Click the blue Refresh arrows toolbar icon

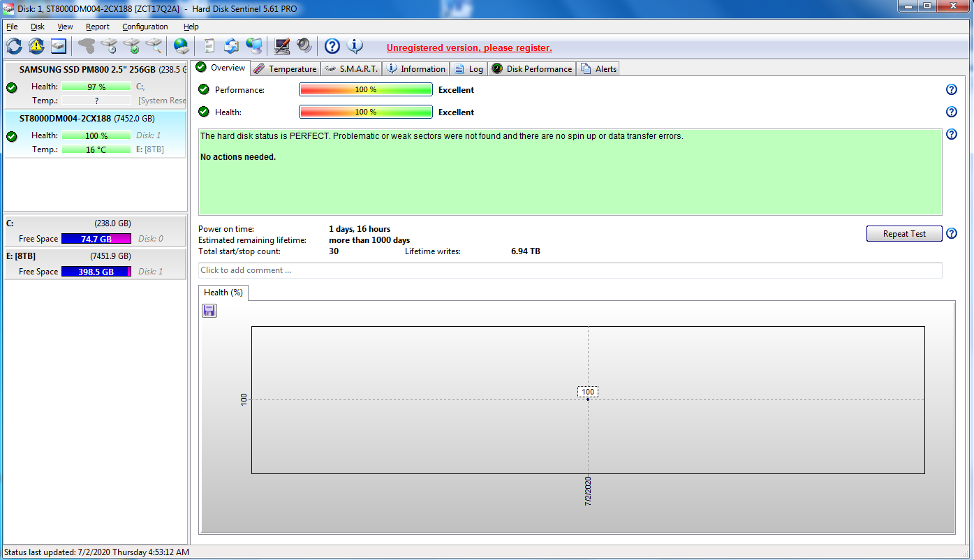14,46
